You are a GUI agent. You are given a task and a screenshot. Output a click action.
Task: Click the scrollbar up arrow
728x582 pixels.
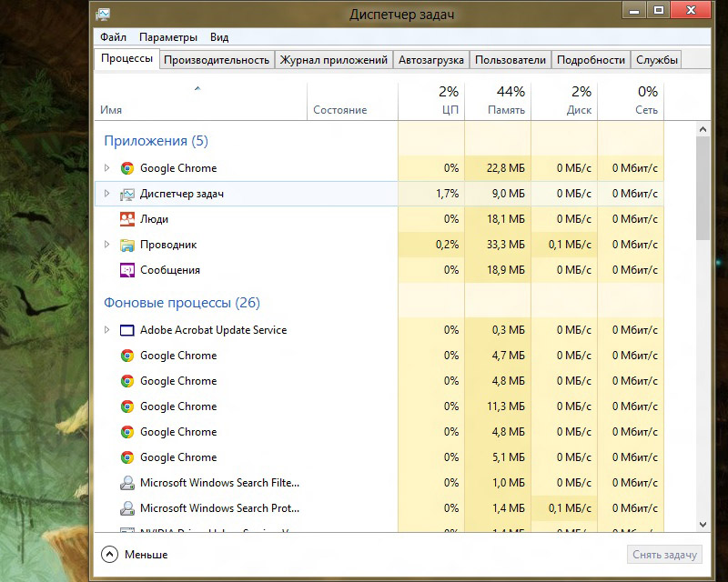point(703,129)
